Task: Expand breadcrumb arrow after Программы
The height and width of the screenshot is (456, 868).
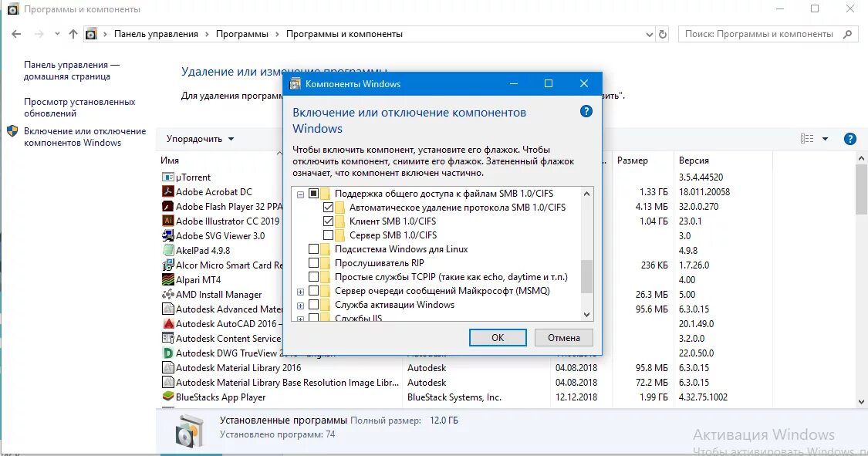Action: [277, 34]
